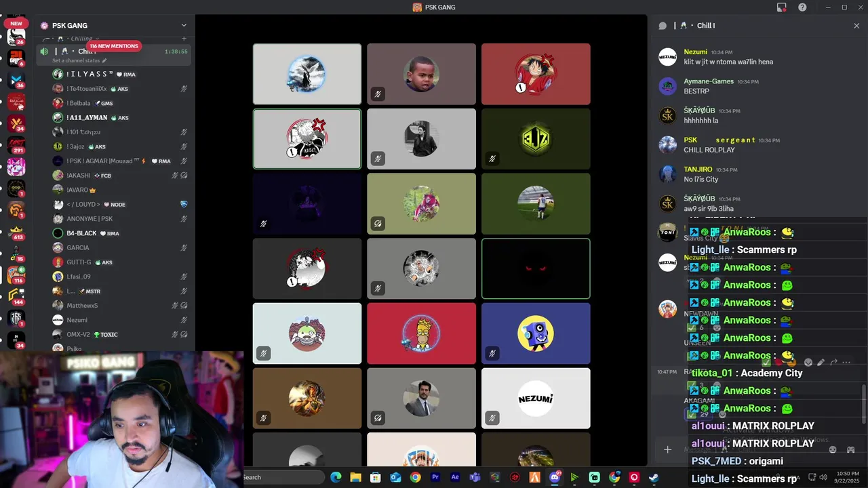Image resolution: width=868 pixels, height=488 pixels.
Task: Open Adobe Premiere Pro from taskbar
Action: point(435,477)
